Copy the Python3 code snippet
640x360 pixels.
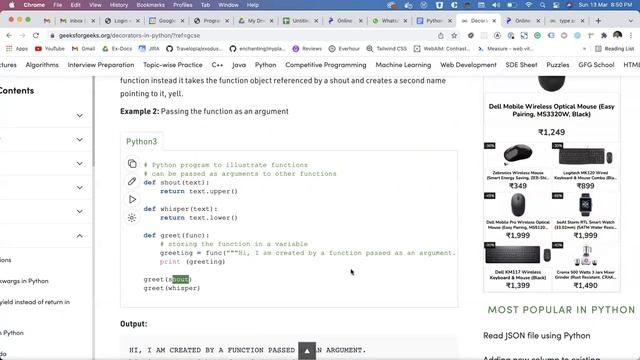click(x=132, y=164)
